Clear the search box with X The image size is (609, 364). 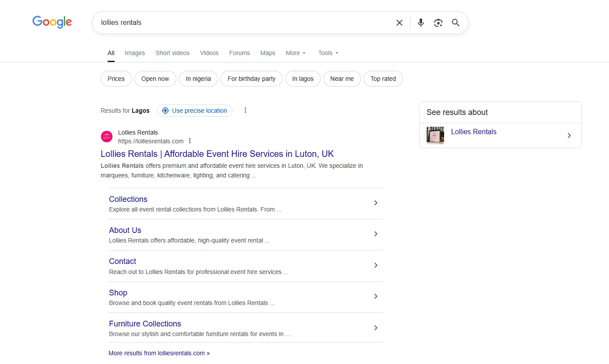(x=399, y=23)
